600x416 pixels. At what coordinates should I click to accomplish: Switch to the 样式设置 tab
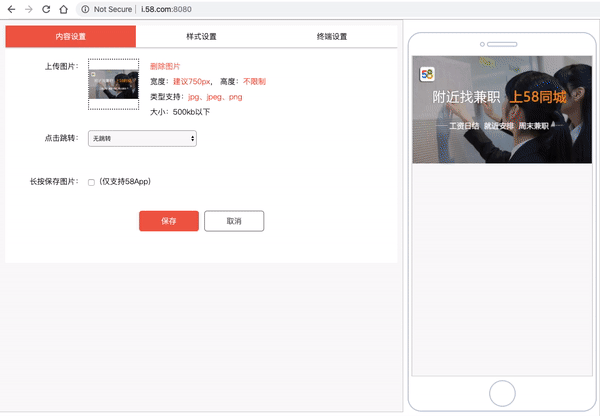coord(201,36)
